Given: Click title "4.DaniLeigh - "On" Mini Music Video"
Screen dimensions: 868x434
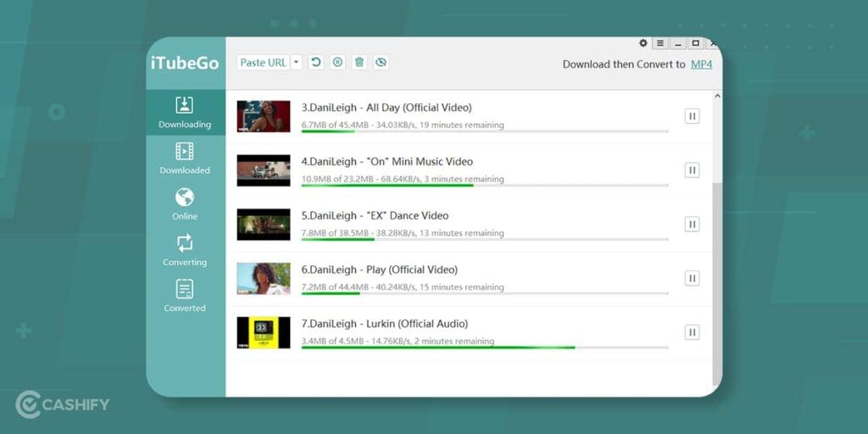Looking at the screenshot, I should [x=387, y=162].
